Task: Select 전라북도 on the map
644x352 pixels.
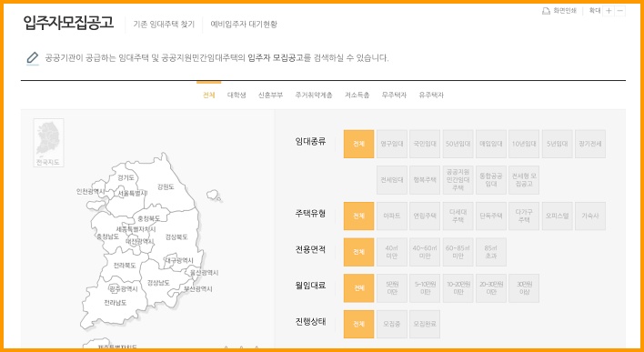Action: click(x=125, y=266)
